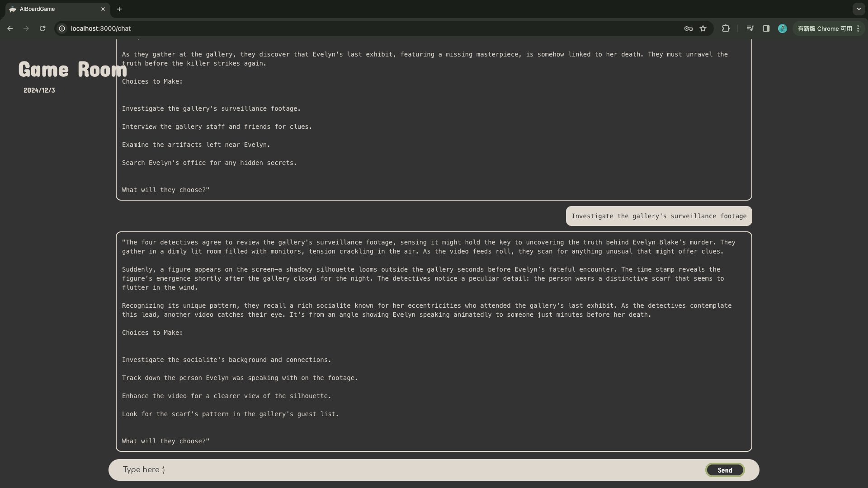Toggle the browser side panel icon
The image size is (868, 488).
point(766,28)
